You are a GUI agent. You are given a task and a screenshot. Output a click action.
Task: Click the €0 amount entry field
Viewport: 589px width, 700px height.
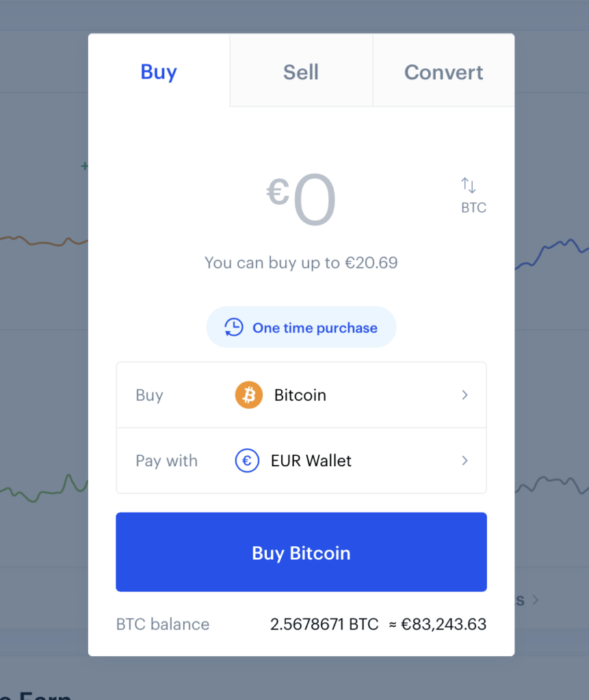click(301, 201)
